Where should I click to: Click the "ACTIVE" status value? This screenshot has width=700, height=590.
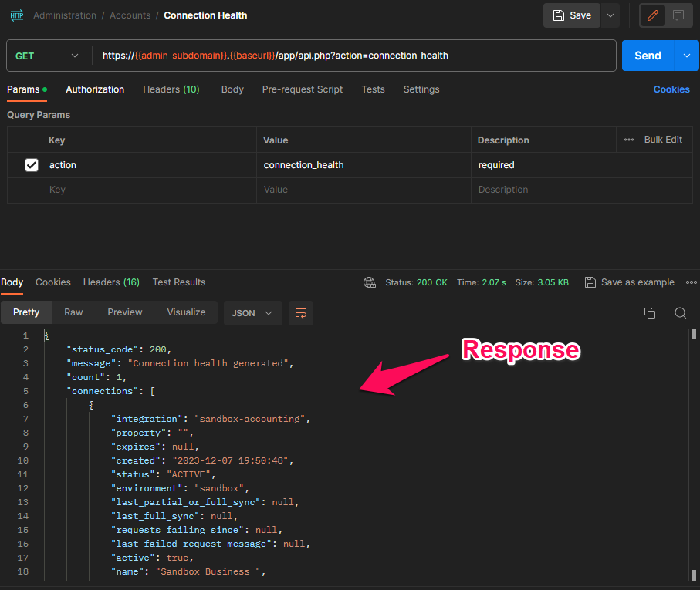188,474
